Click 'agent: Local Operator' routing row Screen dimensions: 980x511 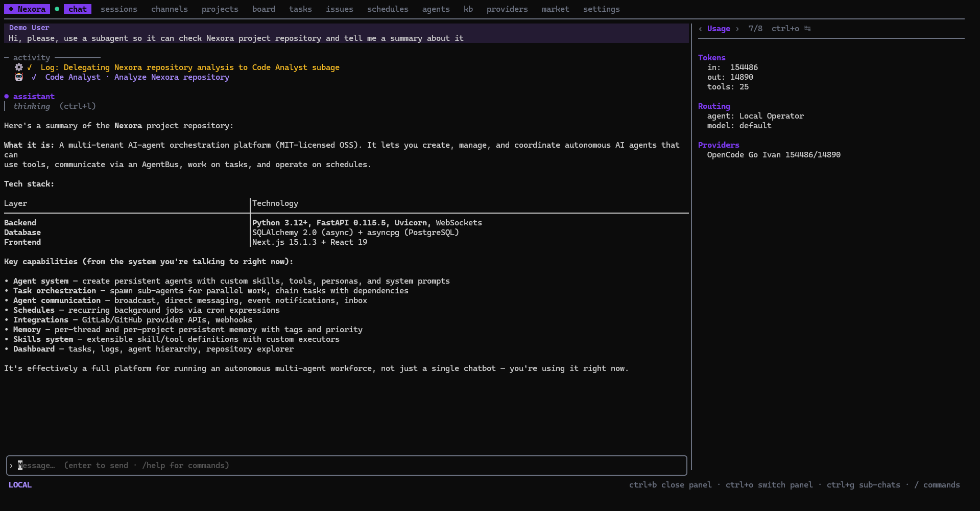pyautogui.click(x=755, y=116)
